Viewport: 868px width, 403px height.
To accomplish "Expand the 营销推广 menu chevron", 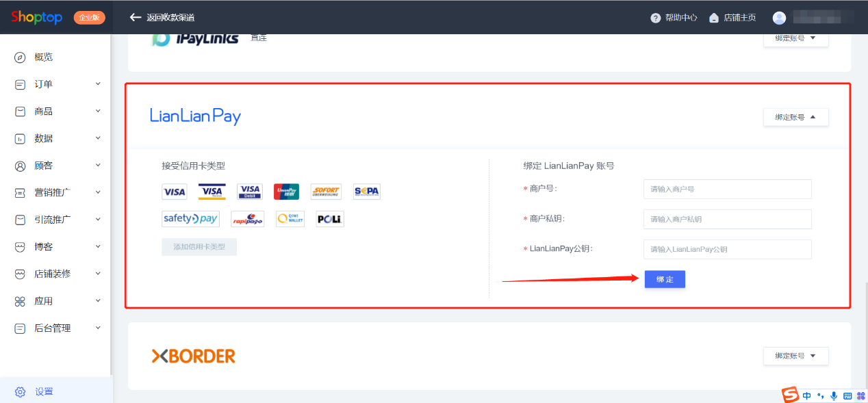I will [98, 192].
